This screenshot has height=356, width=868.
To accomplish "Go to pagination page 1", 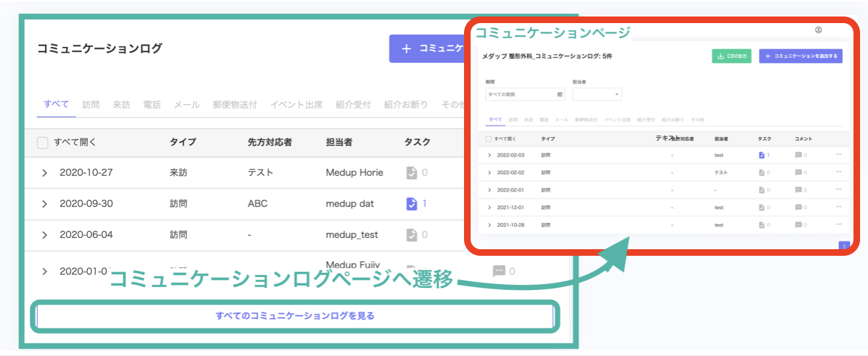I will coord(844,245).
